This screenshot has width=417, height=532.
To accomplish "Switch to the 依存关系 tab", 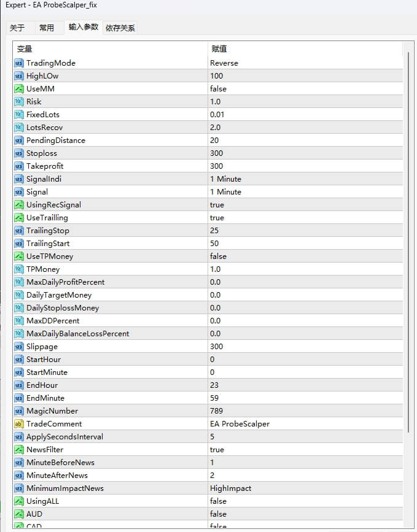I will (120, 28).
